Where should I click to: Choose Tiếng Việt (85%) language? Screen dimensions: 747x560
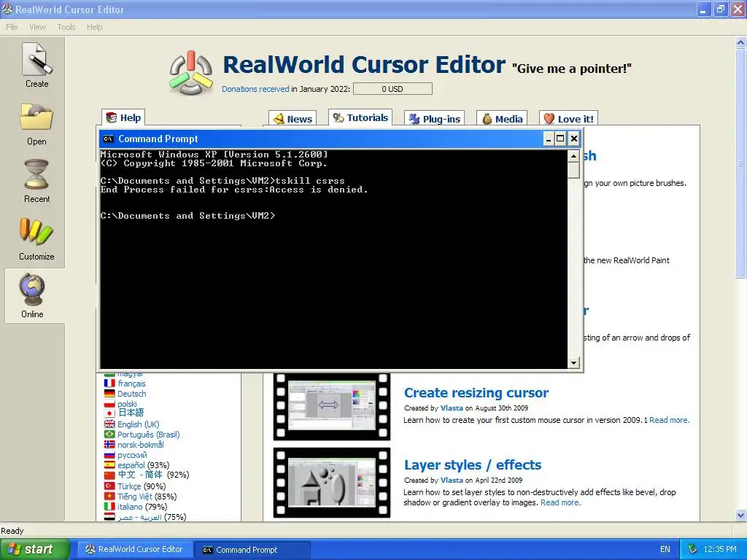pyautogui.click(x=147, y=496)
